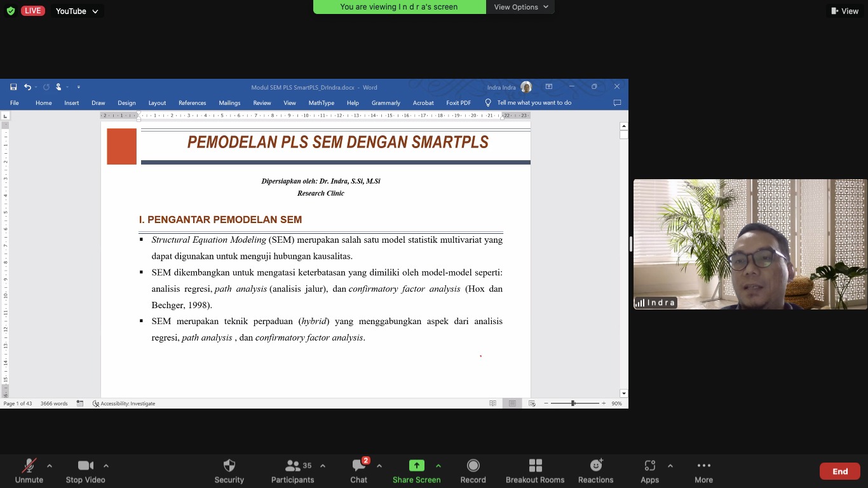868x488 pixels.
Task: Click Accessibility: Investigate in status bar
Action: (x=124, y=403)
